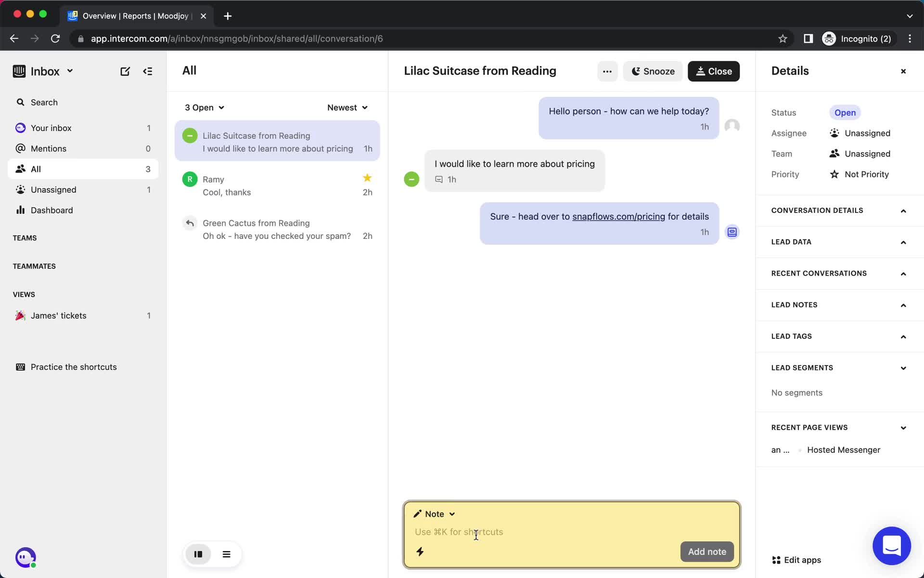Click the Add note button
The height and width of the screenshot is (578, 924).
[x=707, y=552]
